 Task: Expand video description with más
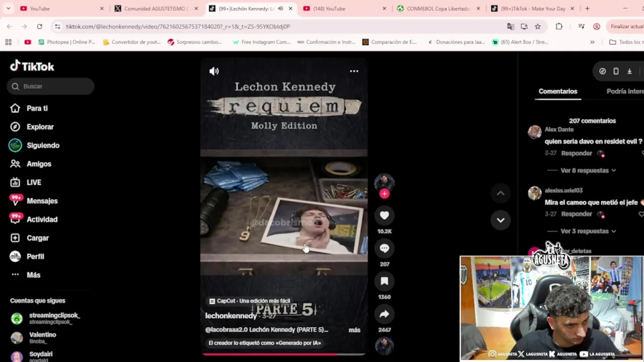(x=354, y=330)
